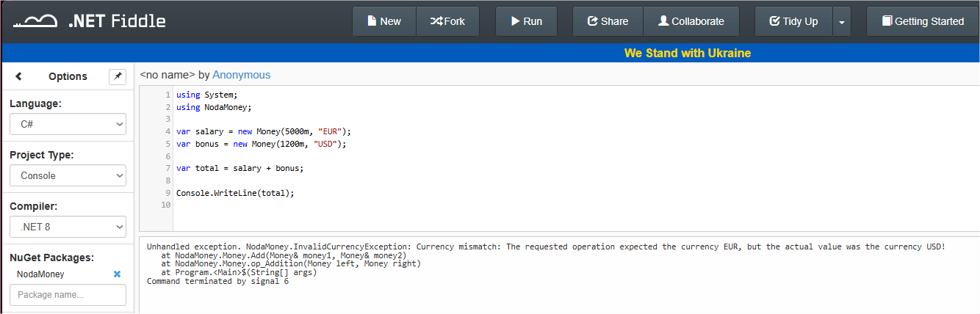Screen dimensions: 980x314
Task: Click the "USD" string literal in code
Action: point(325,144)
